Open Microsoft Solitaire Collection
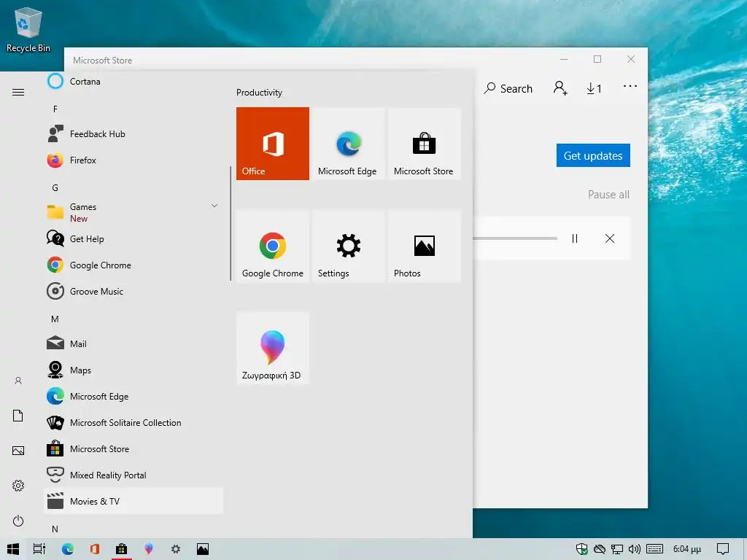 (133, 422)
